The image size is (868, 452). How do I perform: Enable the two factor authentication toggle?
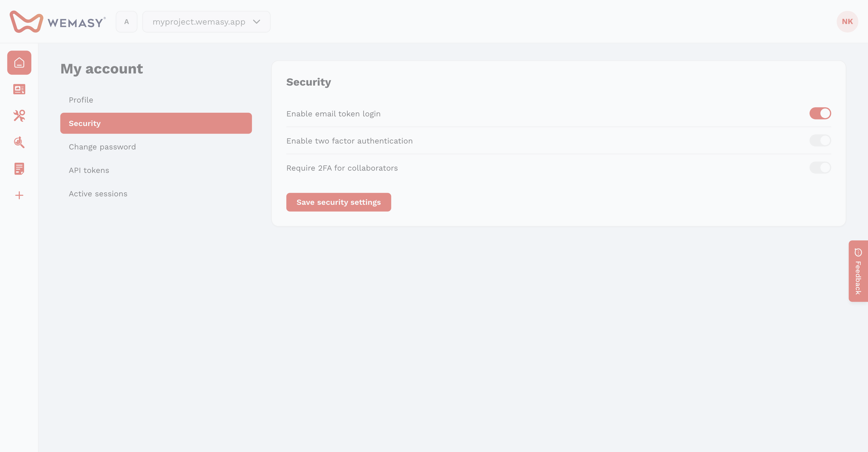tap(820, 140)
